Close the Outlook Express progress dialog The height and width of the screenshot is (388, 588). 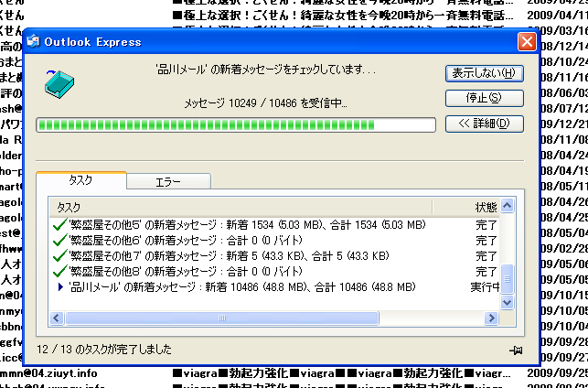526,42
